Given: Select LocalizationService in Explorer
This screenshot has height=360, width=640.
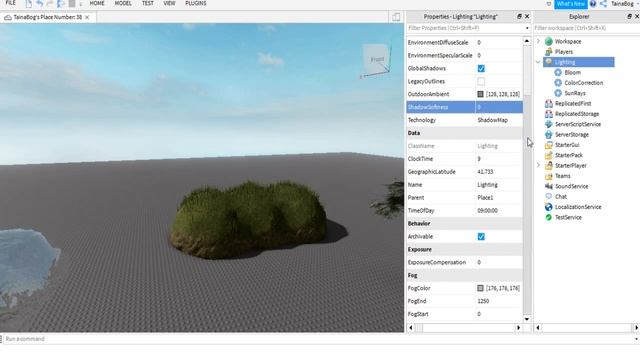Looking at the screenshot, I should tap(578, 207).
